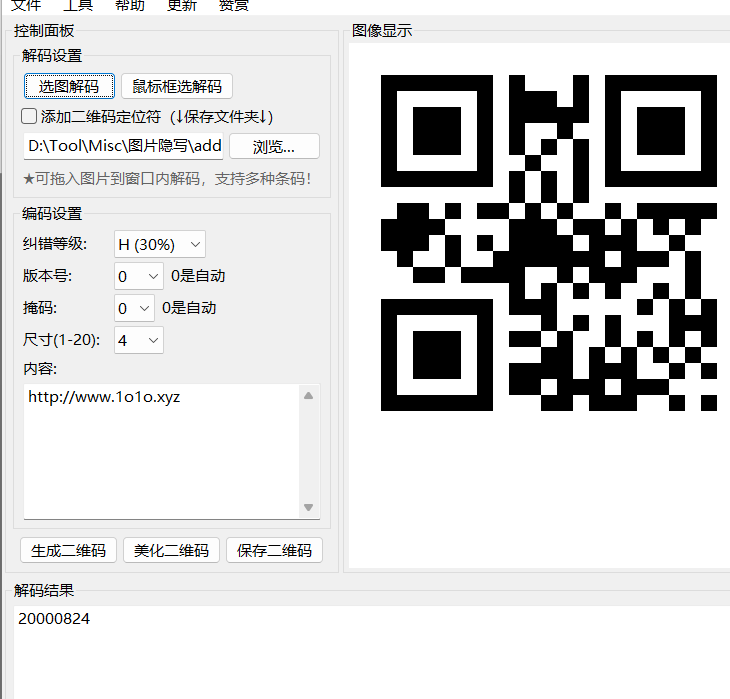The height and width of the screenshot is (699, 730).
Task: Click inside the 内容 text area
Action: click(x=160, y=450)
